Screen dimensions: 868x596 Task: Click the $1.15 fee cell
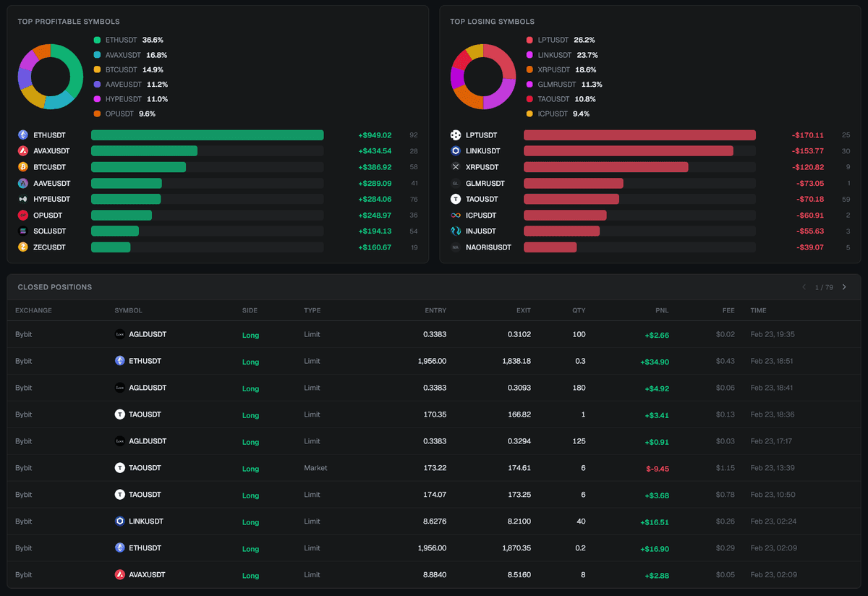(725, 468)
